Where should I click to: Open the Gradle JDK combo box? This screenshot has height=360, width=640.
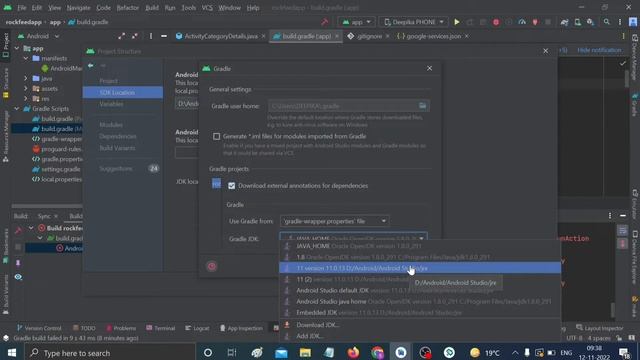tap(353, 237)
